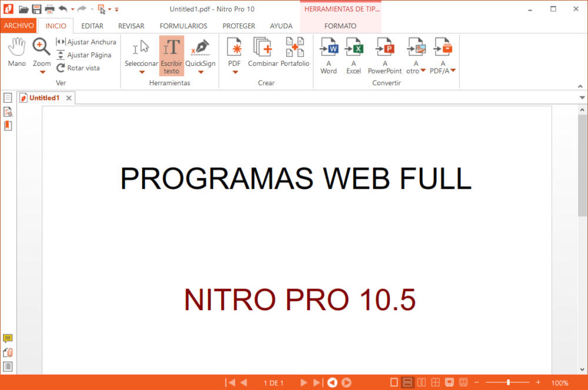Open the A otro dropdown arrow

pos(423,70)
